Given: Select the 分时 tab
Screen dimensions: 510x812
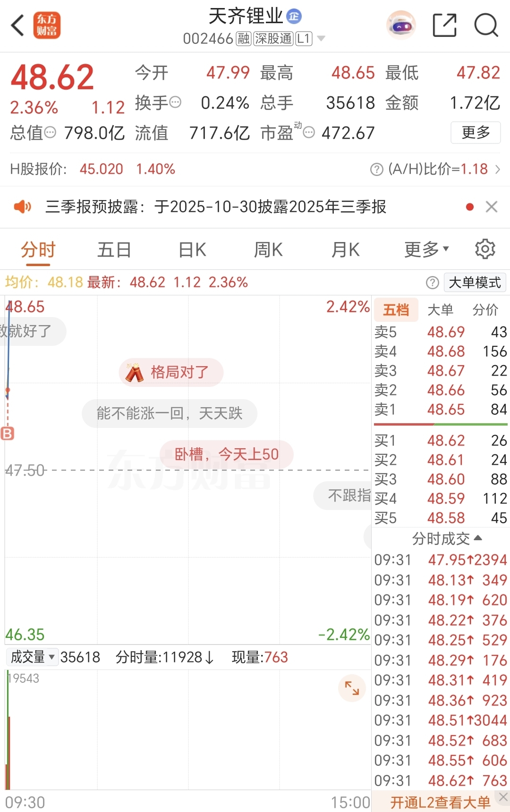Looking at the screenshot, I should click(x=38, y=250).
